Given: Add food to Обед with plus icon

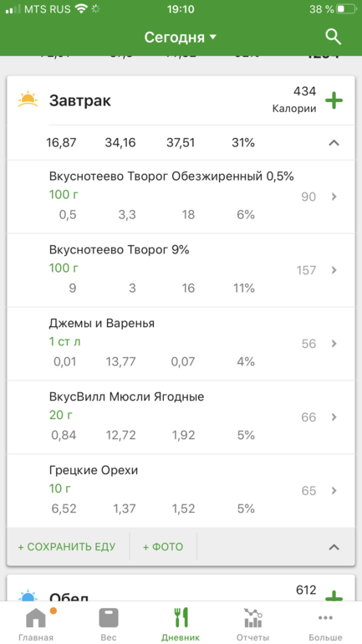Looking at the screenshot, I should 334,596.
